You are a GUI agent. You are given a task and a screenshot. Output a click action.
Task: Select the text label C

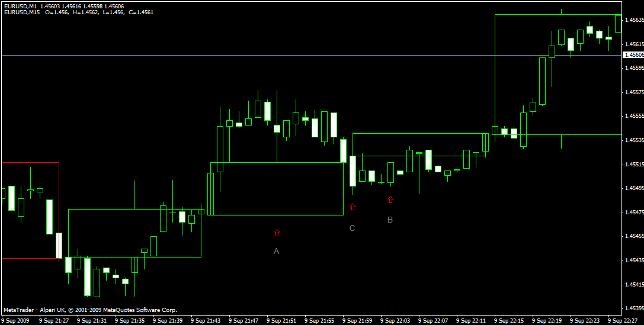click(x=352, y=228)
